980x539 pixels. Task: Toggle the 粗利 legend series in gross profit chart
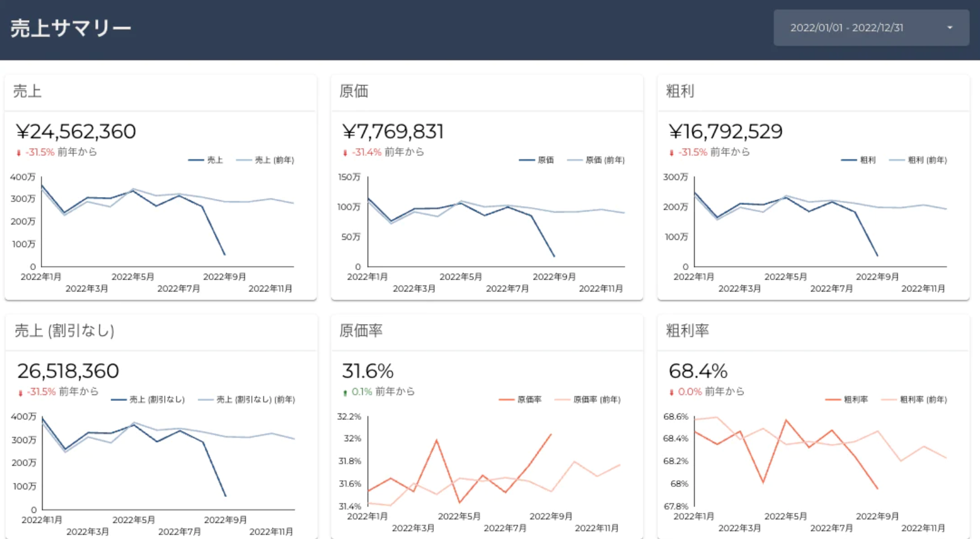tap(858, 160)
